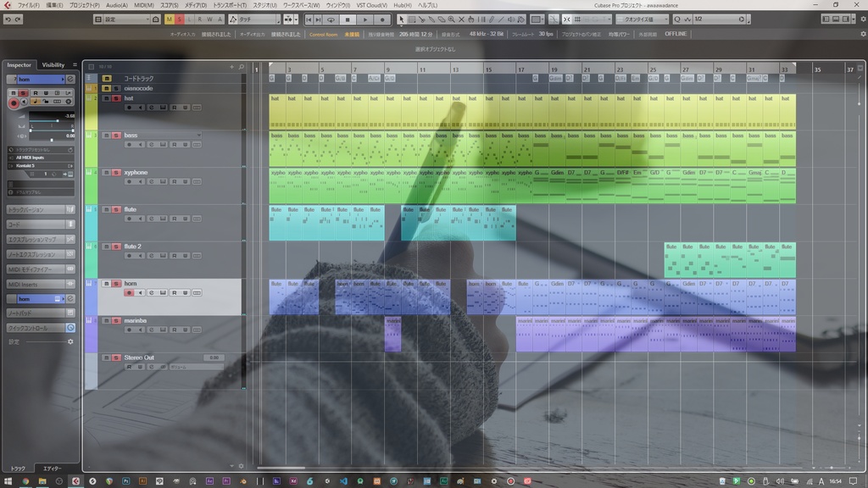Click the OFFLINE external sync status
This screenshot has height=488, width=868.
point(676,34)
